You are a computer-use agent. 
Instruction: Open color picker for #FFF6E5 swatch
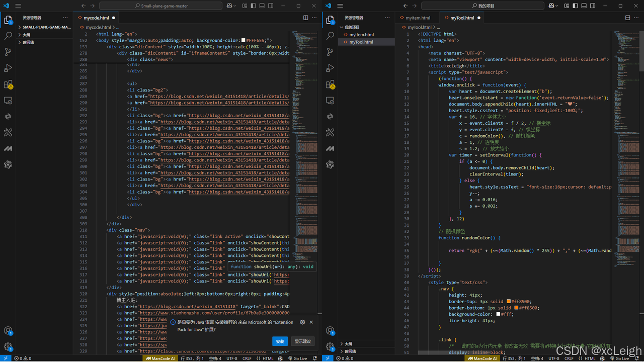tap(244, 40)
